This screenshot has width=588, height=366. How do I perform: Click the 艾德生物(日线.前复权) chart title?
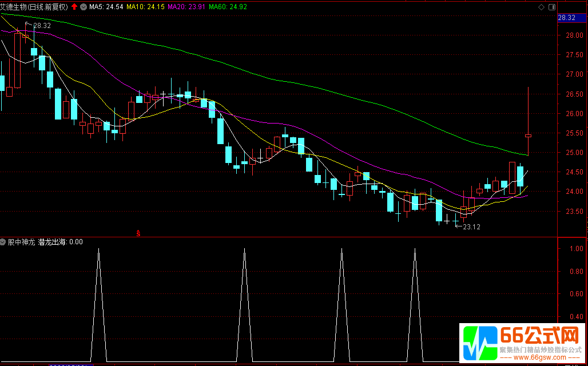click(34, 6)
